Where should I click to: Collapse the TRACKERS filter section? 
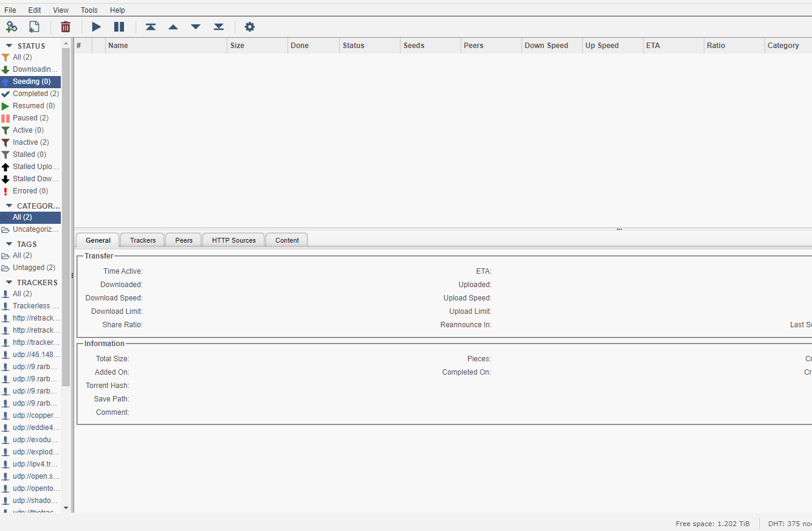point(9,282)
